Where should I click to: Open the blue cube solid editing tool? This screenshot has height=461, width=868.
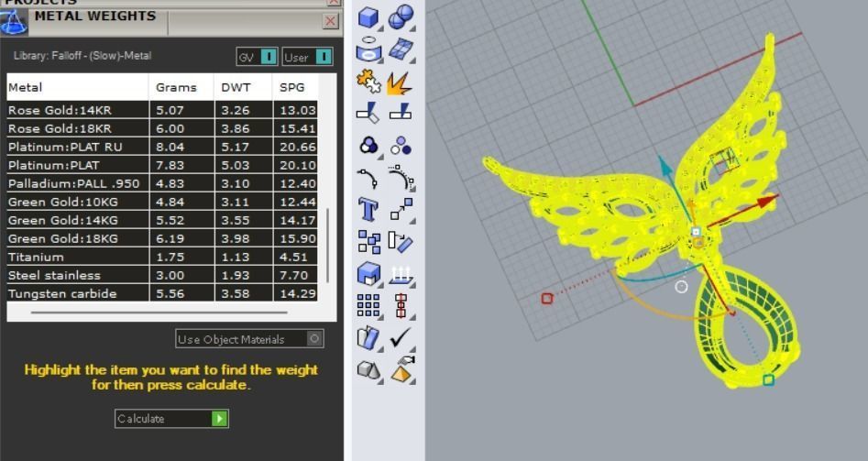[x=368, y=274]
